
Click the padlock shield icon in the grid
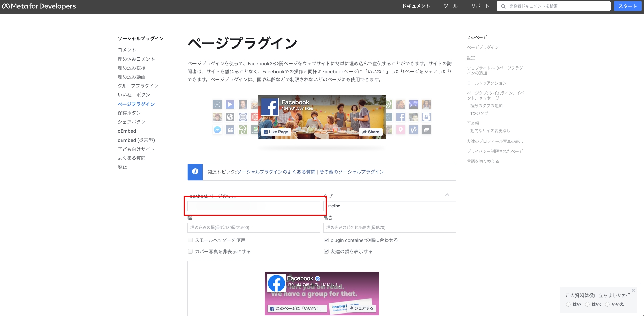[426, 117]
